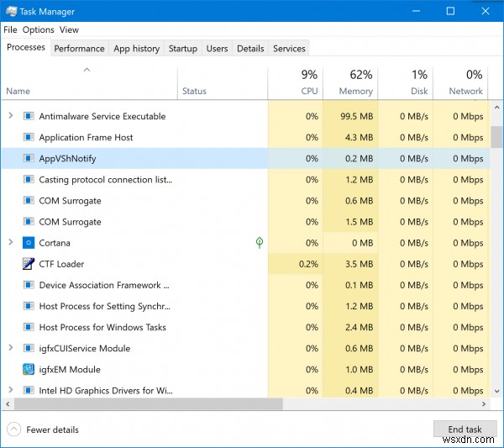Go to the Services tab
This screenshot has width=504, height=448.
coord(289,48)
